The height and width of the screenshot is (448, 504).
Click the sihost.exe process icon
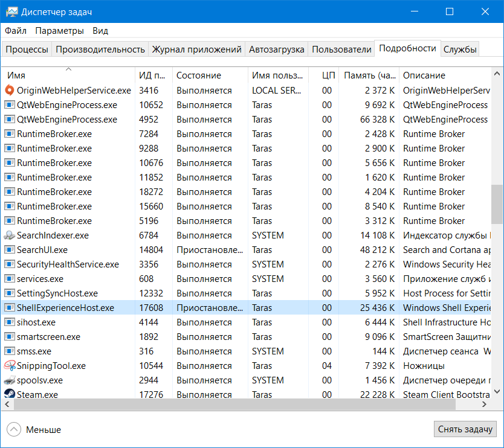coord(9,322)
